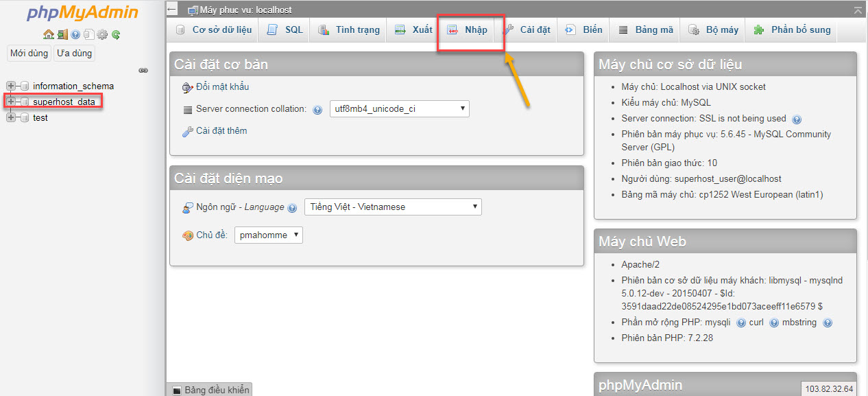This screenshot has width=868, height=396.
Task: Click the Home icon in sidebar
Action: 48,34
